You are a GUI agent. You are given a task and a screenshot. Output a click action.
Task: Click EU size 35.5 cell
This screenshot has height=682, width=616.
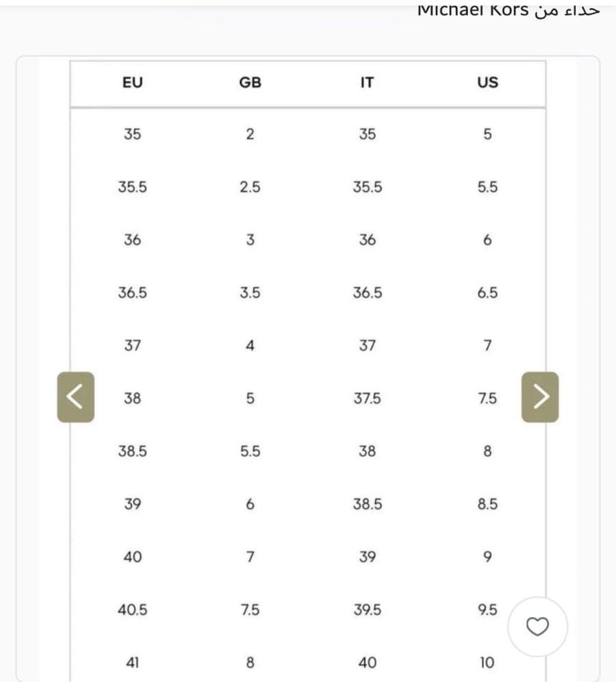pos(133,187)
